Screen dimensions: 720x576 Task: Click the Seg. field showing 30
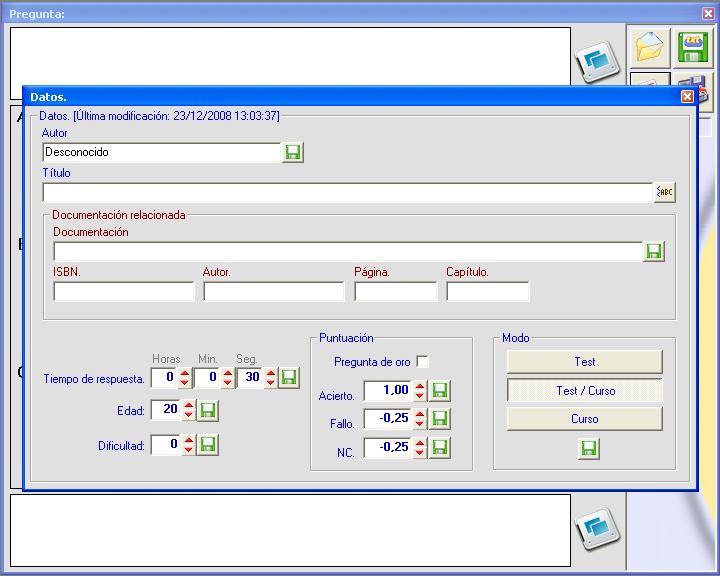[x=250, y=378]
